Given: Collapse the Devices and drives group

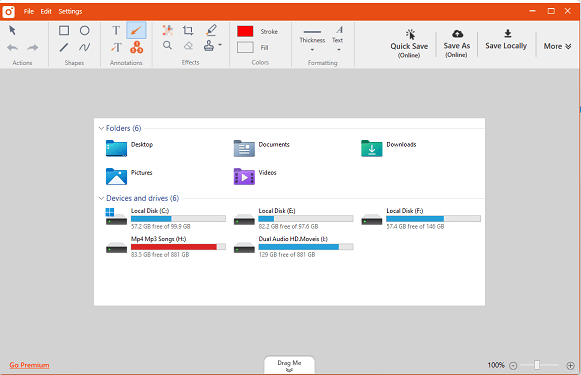Looking at the screenshot, I should [x=101, y=198].
